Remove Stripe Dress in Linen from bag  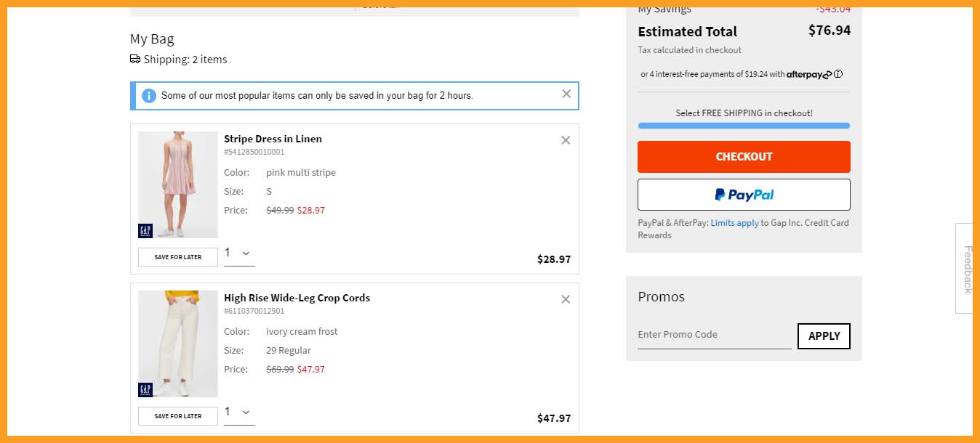coord(566,140)
